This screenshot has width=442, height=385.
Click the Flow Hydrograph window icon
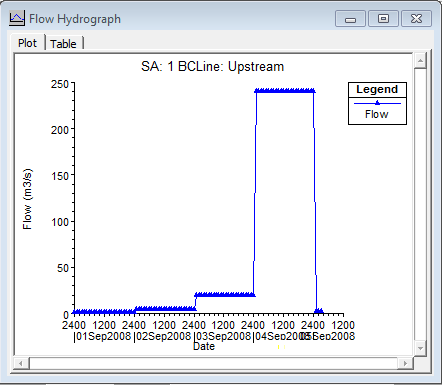coord(17,19)
